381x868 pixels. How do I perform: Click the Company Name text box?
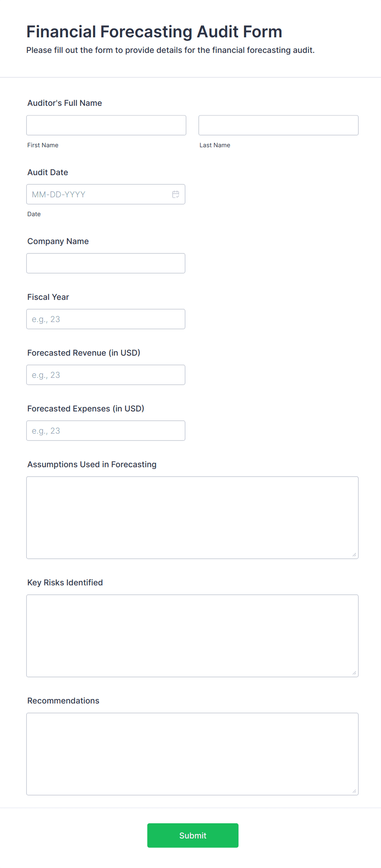tap(106, 263)
